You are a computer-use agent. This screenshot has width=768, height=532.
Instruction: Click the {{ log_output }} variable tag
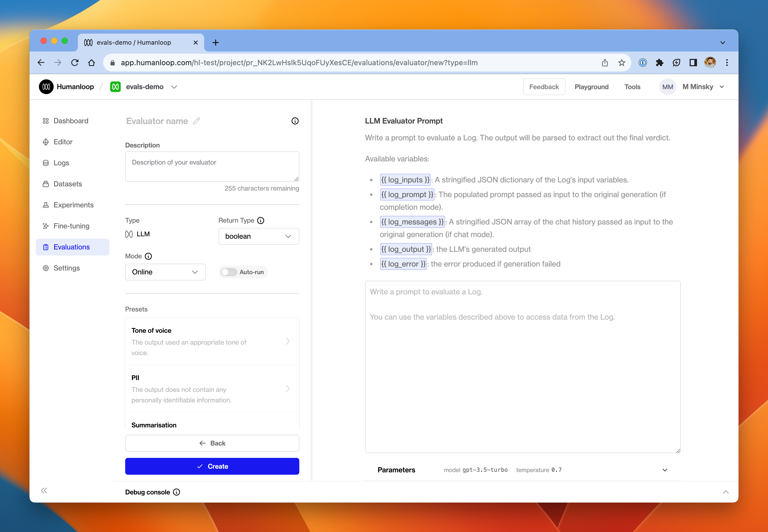(406, 249)
